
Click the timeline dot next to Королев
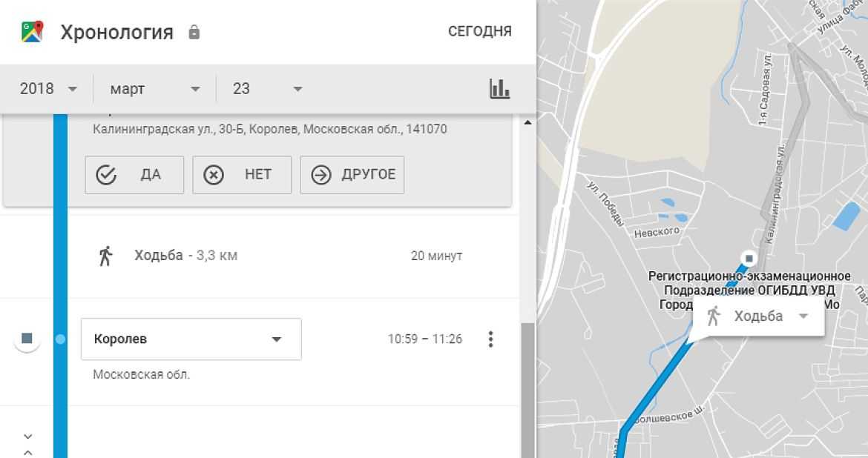60,339
